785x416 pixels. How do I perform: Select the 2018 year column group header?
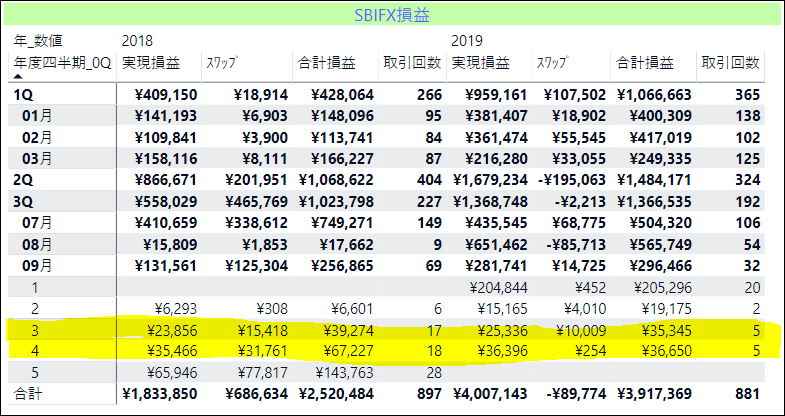[137, 41]
